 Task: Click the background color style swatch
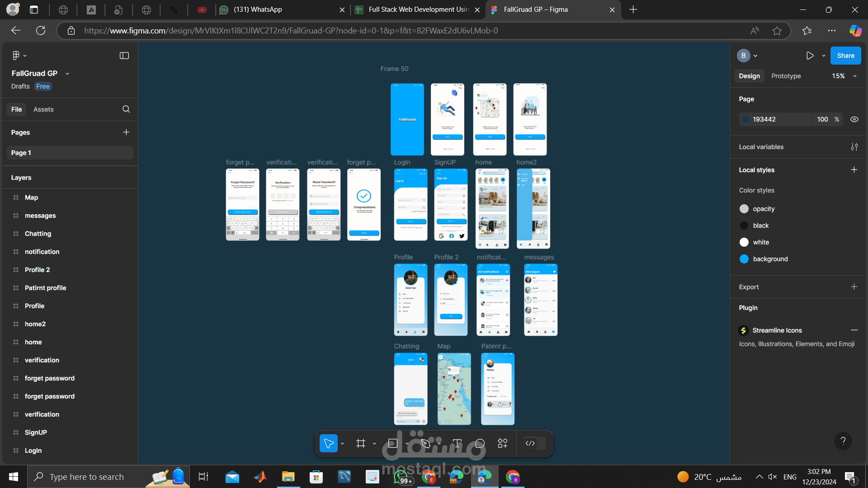pos(744,259)
